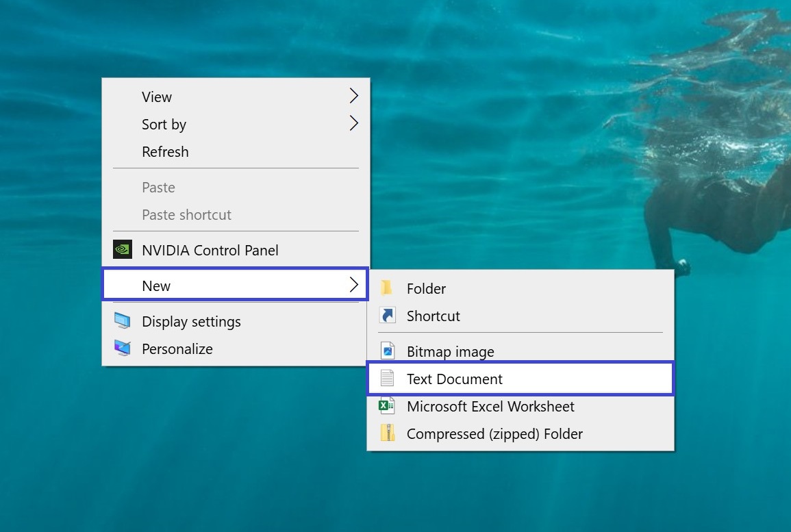Click the Compressed zipped Folder icon
Image resolution: width=791 pixels, height=532 pixels.
pyautogui.click(x=387, y=433)
